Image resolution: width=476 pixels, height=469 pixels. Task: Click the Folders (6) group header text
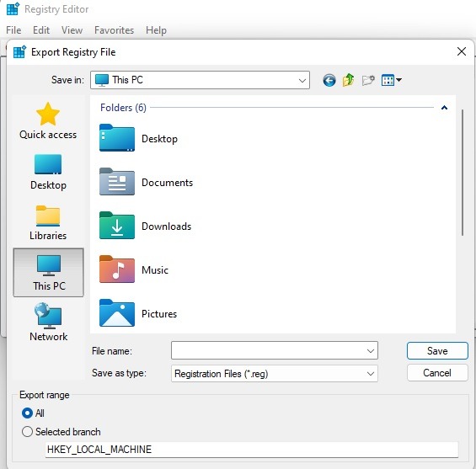(123, 108)
